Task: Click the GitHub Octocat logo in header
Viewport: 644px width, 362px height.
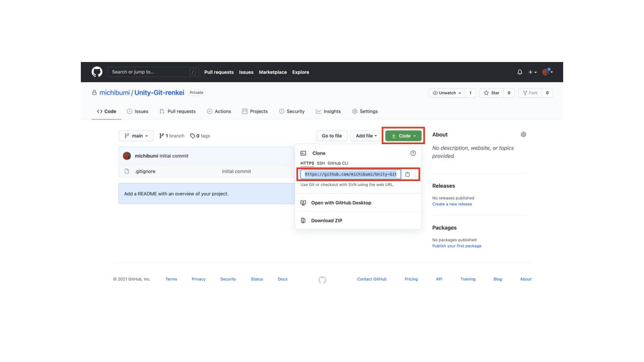Action: [97, 72]
